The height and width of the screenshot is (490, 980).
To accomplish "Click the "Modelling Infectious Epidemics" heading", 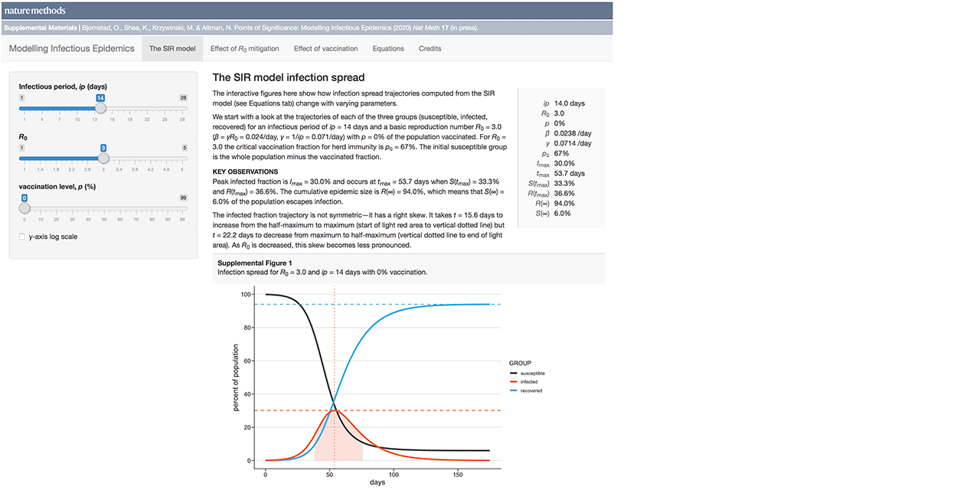I will click(x=71, y=47).
